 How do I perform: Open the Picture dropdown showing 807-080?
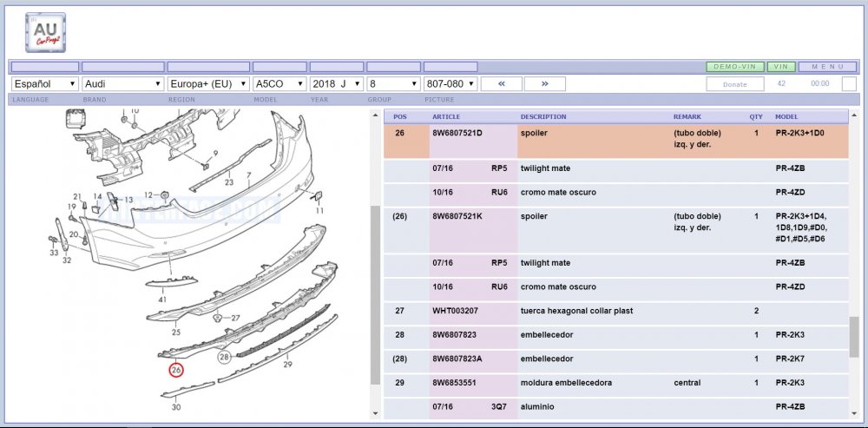click(x=450, y=83)
